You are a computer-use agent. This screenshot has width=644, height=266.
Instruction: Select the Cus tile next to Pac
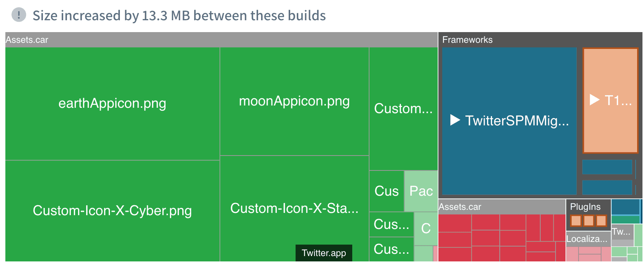click(387, 191)
